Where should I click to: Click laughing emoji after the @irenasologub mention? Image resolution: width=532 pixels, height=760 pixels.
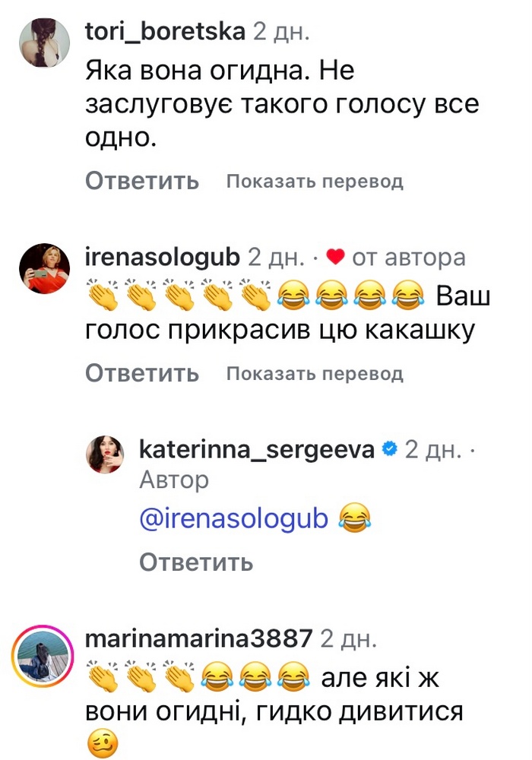click(352, 520)
